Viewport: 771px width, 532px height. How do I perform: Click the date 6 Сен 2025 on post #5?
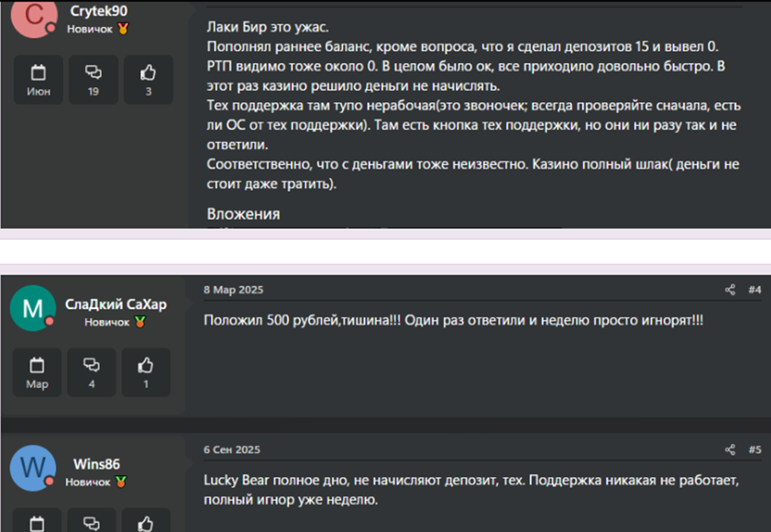point(232,449)
